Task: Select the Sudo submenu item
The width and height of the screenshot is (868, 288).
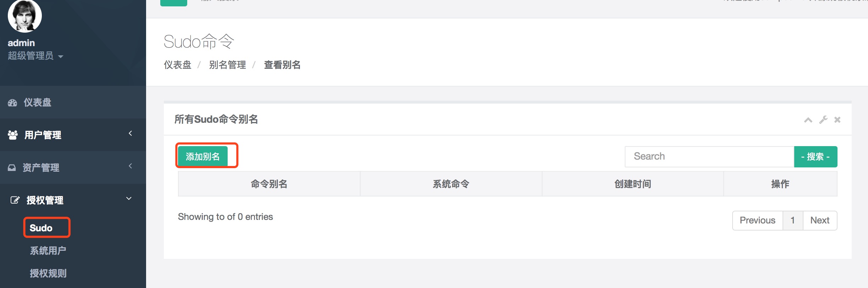Action: coord(41,228)
